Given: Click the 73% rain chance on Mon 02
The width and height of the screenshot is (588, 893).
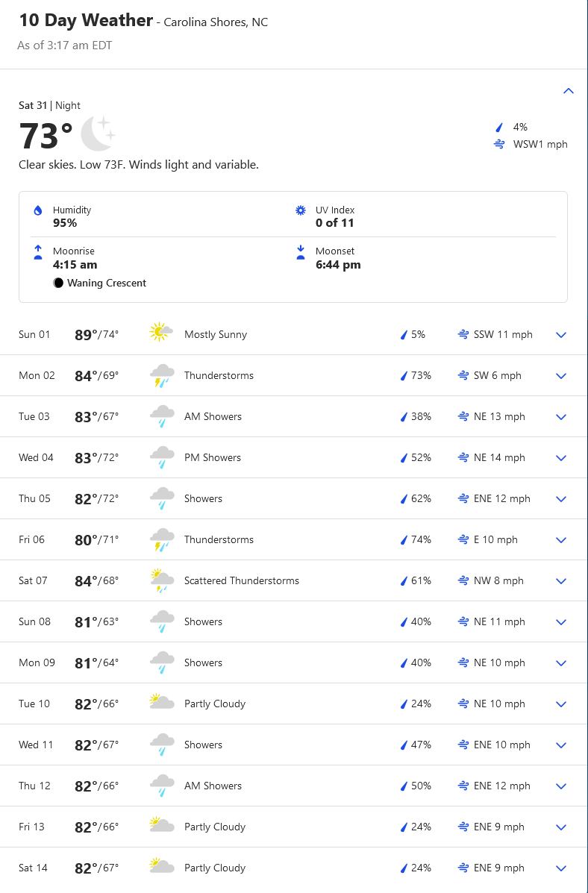Looking at the screenshot, I should (x=420, y=376).
